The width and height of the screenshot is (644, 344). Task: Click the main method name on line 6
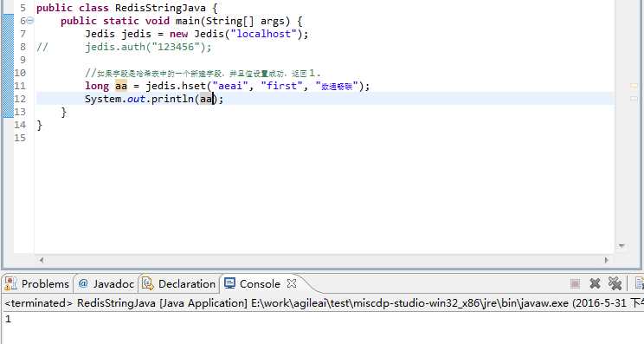click(x=188, y=21)
